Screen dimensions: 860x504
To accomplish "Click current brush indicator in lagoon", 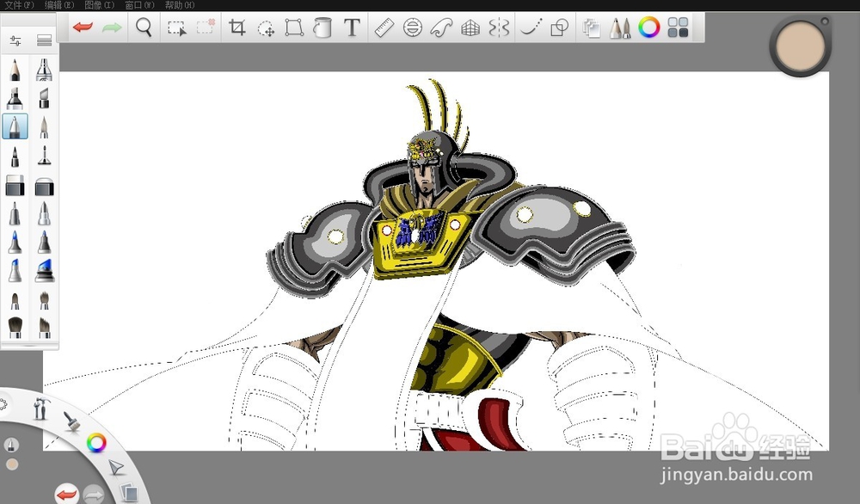I will pos(11,444).
